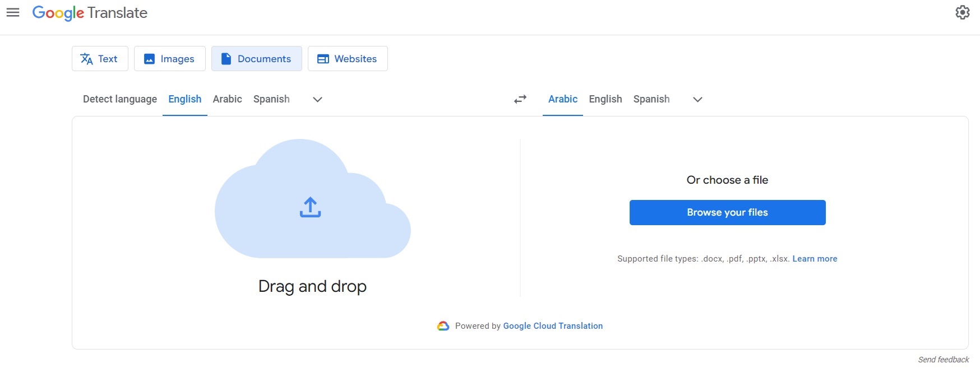
Task: Click the Google Translate logo
Action: 90,13
